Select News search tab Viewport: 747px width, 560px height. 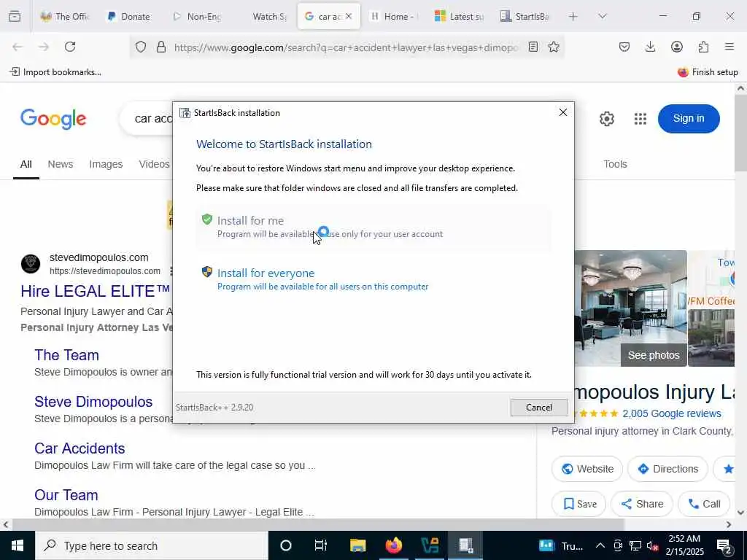tap(61, 164)
